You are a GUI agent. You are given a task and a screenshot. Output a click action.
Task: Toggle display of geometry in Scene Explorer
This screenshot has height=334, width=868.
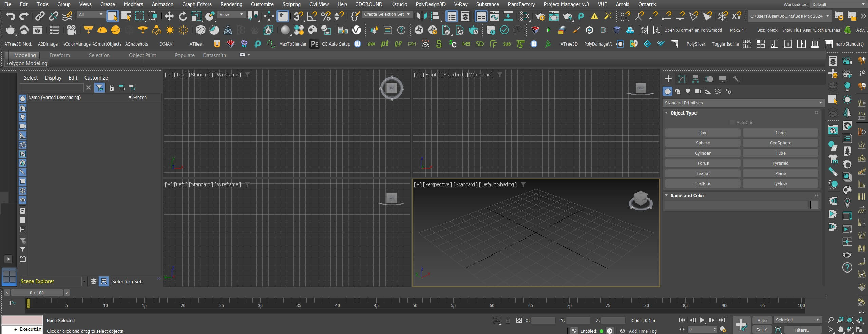click(23, 99)
